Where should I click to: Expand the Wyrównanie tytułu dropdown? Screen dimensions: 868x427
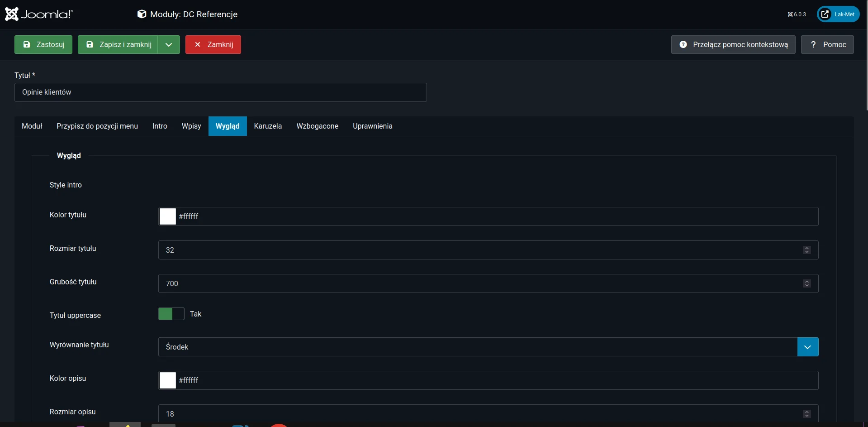[807, 347]
